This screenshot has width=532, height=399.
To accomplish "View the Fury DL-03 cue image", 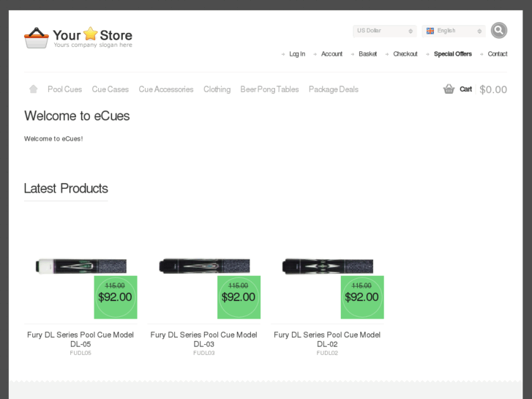I will 203,266.
